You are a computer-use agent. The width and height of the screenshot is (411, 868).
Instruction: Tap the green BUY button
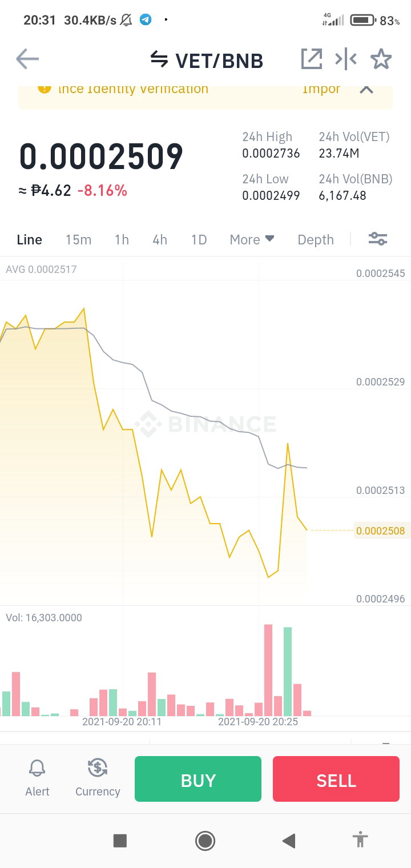point(198,779)
